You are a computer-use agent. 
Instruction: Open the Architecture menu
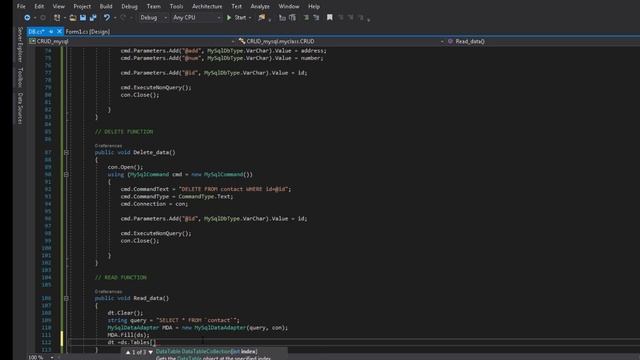click(207, 7)
